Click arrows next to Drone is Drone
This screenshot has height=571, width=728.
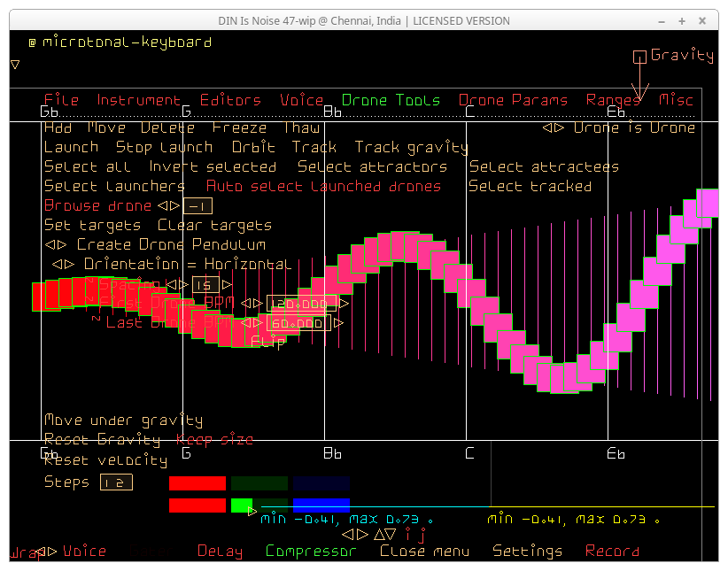click(553, 127)
